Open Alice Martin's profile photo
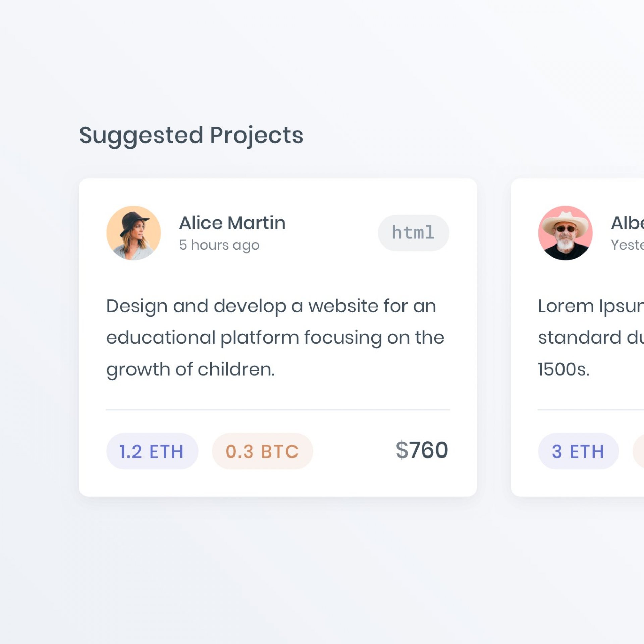This screenshot has width=644, height=644. pos(133,233)
